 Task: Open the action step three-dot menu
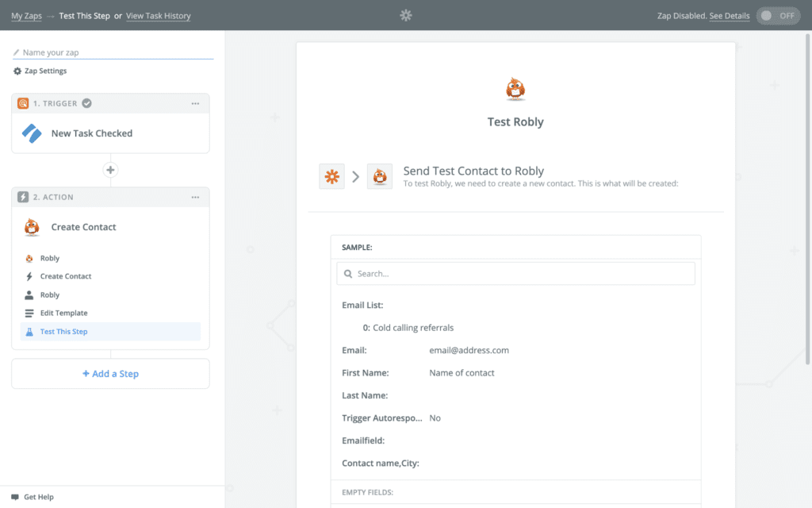(x=195, y=198)
